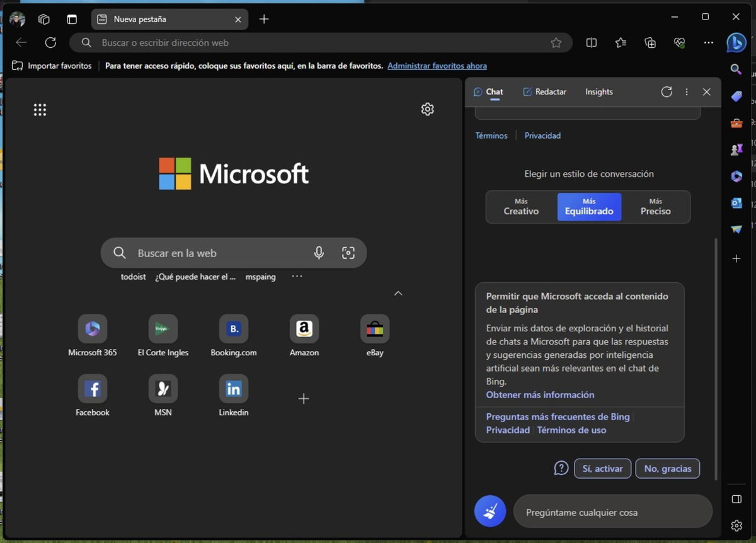This screenshot has width=756, height=543.
Task: Expand the browser Settings and more menu
Action: 708,42
